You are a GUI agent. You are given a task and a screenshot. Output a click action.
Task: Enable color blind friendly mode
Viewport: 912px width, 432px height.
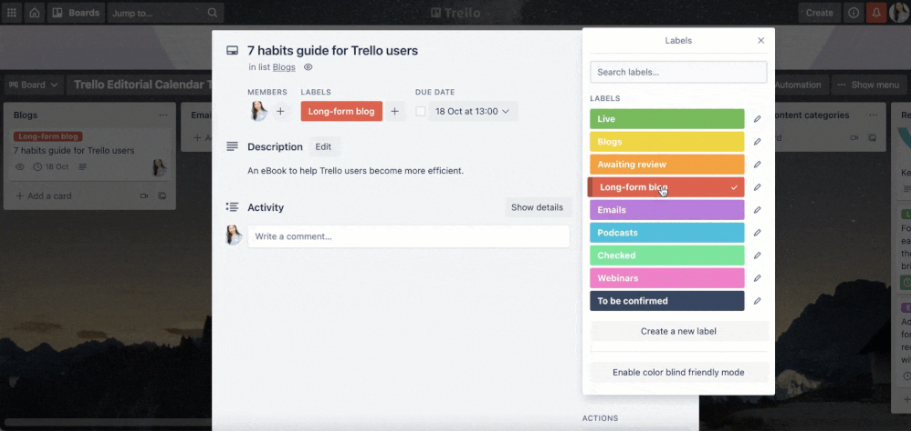(x=679, y=372)
